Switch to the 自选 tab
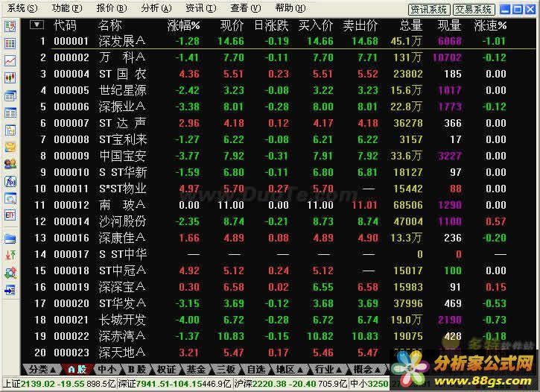The height and width of the screenshot is (392, 540). point(256,369)
